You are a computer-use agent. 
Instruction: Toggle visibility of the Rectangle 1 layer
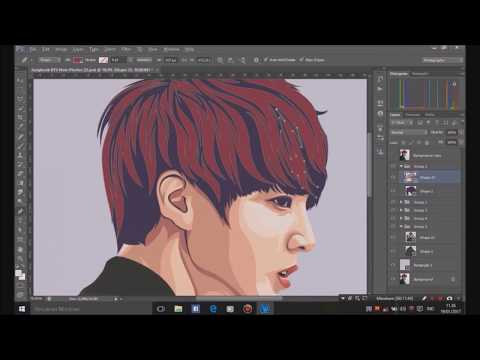[x=393, y=265]
